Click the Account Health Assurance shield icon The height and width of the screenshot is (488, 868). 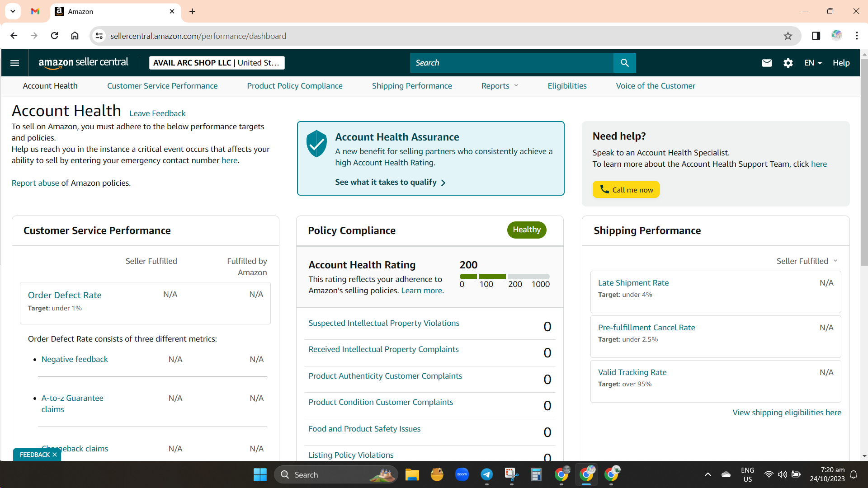coord(316,144)
